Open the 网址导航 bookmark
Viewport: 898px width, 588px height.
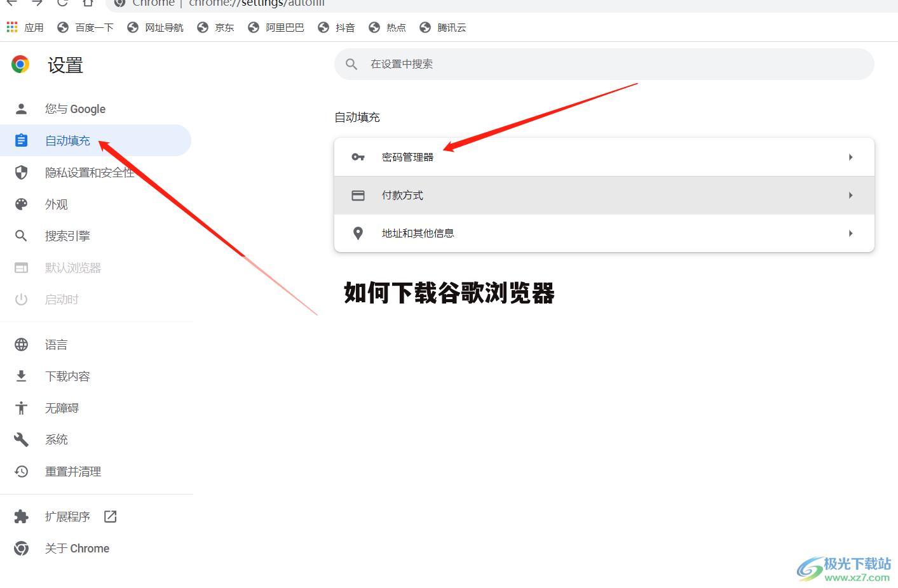155,27
